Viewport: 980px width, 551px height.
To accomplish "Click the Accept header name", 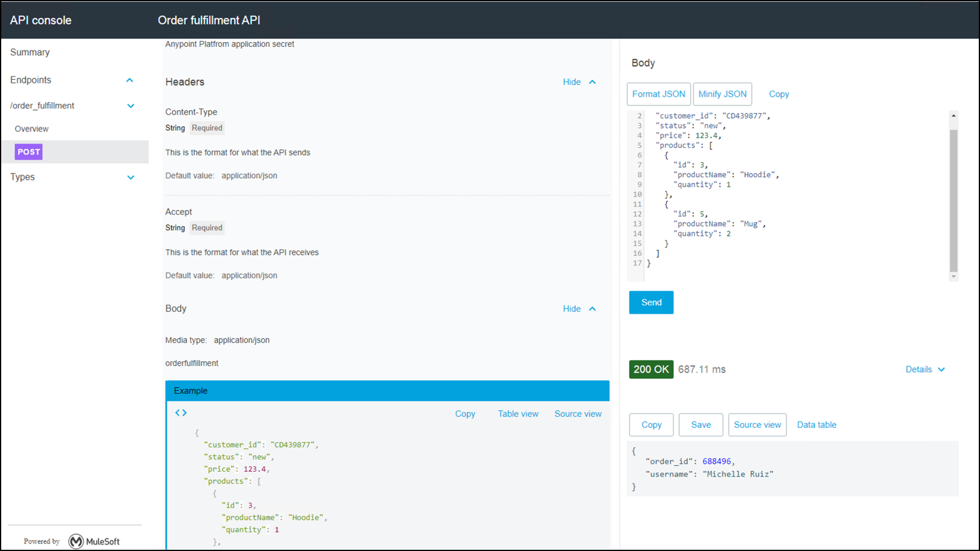I will [x=179, y=212].
